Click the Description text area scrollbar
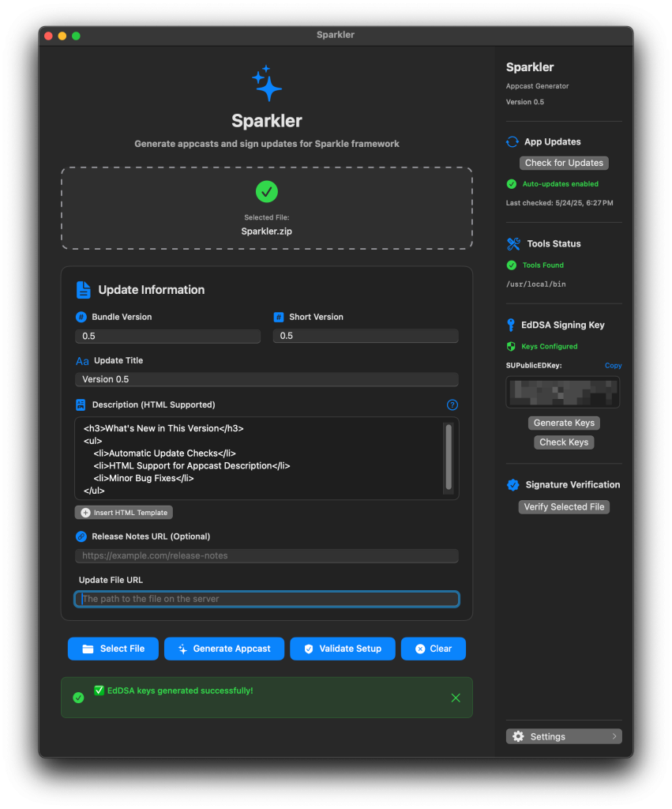This screenshot has width=672, height=809. [x=449, y=457]
